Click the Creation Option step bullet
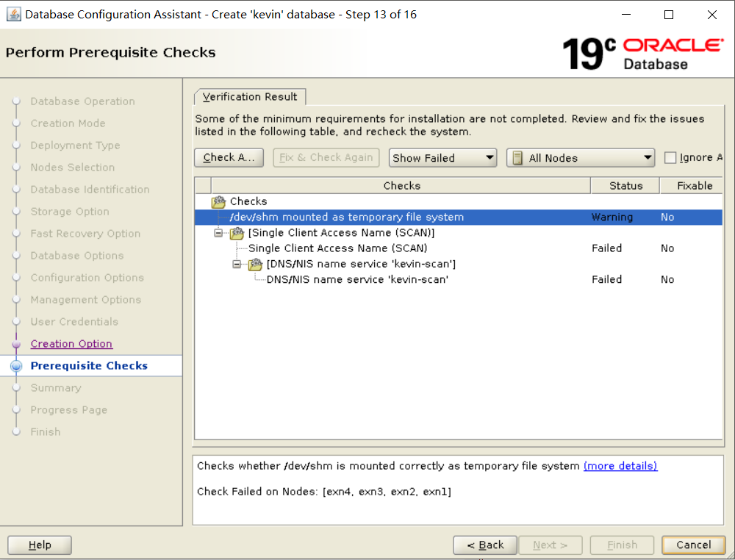Screen dimensions: 735x560 pos(16,344)
